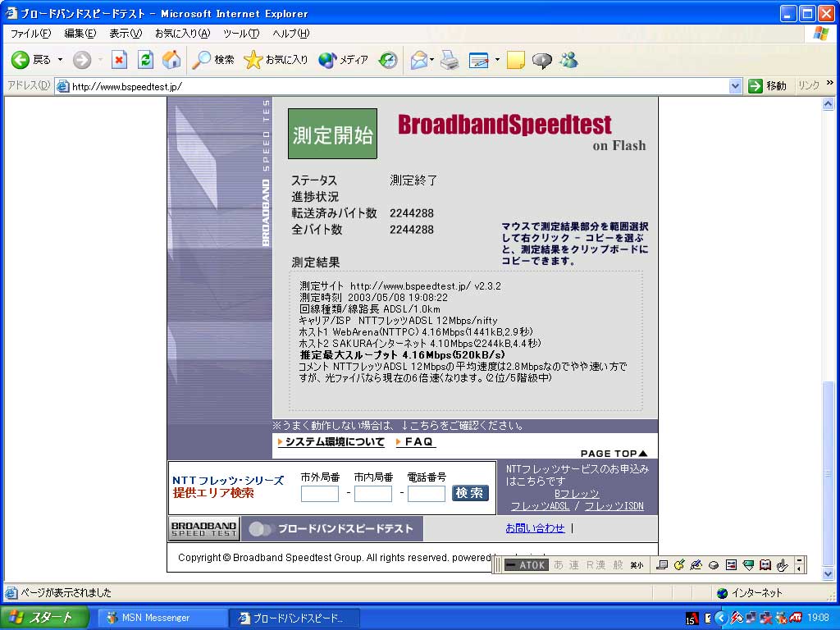
Task: Click the 市外局番 area code input field
Action: 320,493
